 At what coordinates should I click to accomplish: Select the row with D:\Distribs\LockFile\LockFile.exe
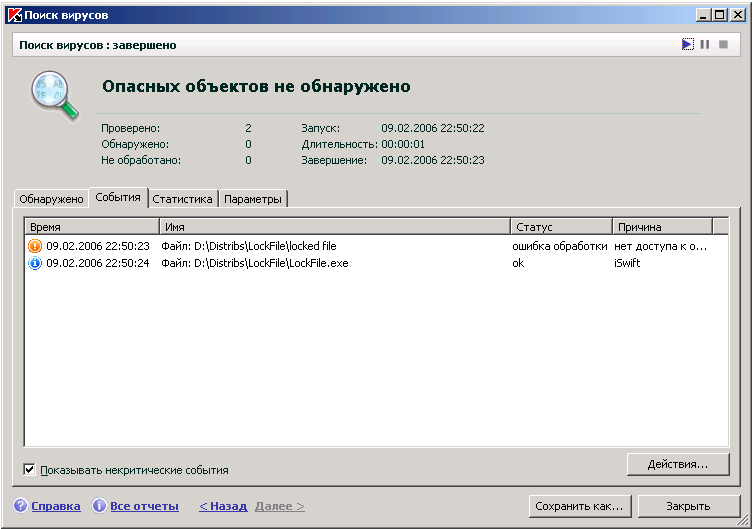click(376, 263)
